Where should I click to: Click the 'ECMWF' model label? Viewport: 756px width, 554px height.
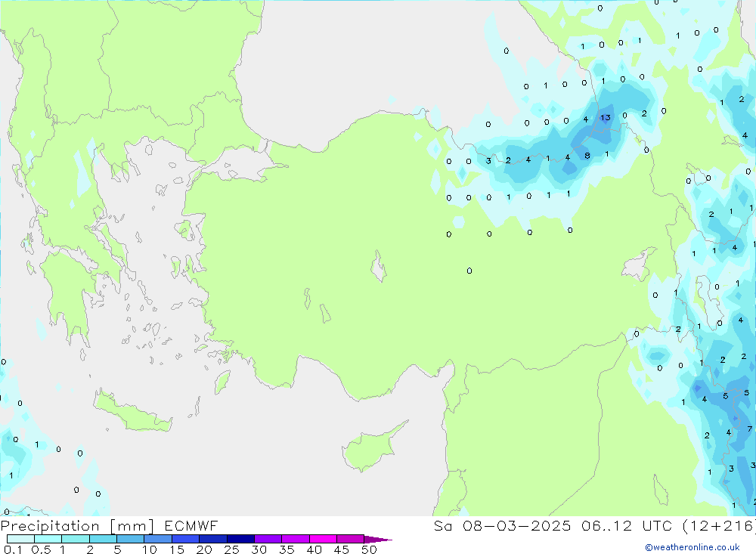(191, 526)
